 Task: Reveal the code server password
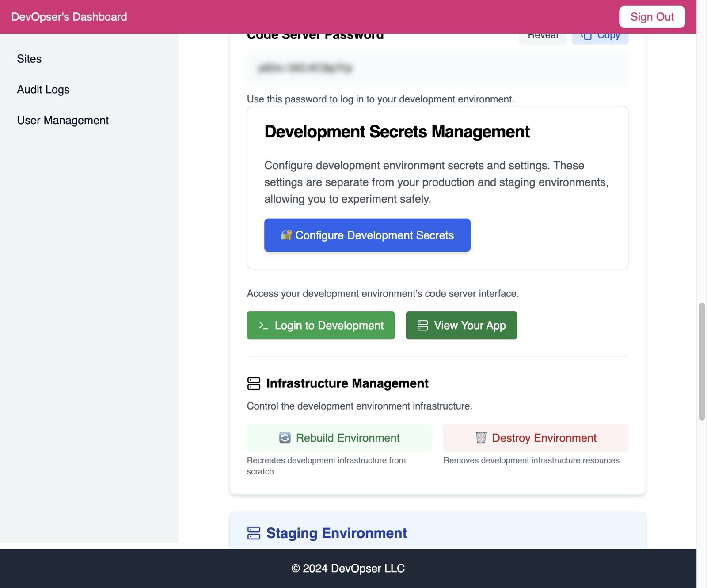[543, 37]
